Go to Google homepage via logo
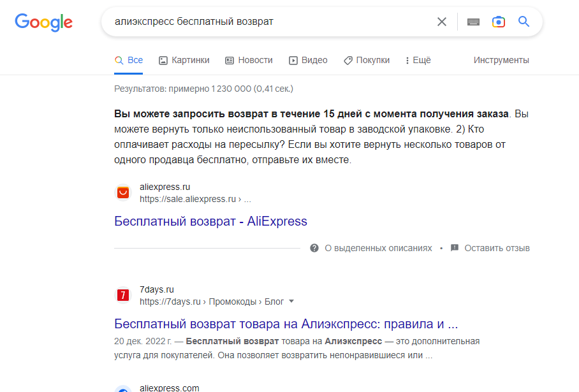The width and height of the screenshot is (579, 392). click(x=43, y=22)
